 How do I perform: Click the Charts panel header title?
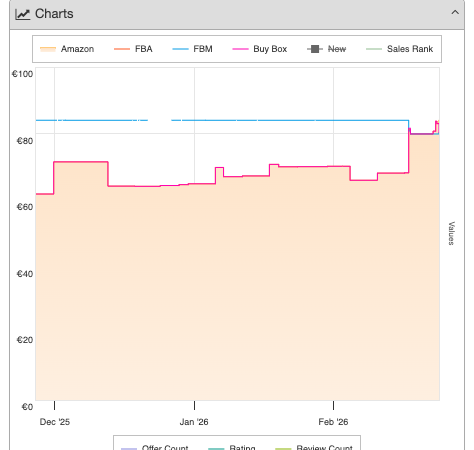54,14
